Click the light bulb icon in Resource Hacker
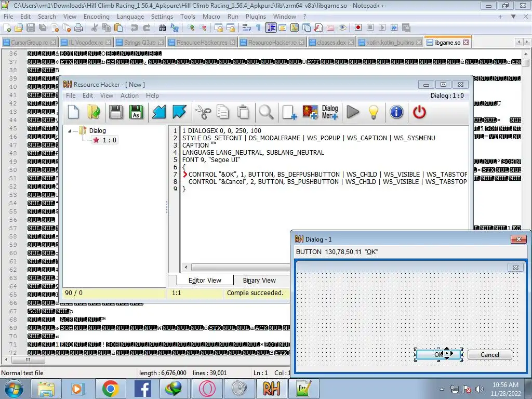The height and width of the screenshot is (399, 532). click(373, 112)
